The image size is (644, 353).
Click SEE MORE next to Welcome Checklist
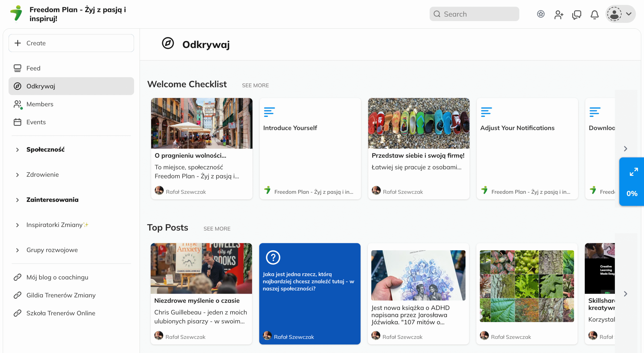(x=255, y=85)
